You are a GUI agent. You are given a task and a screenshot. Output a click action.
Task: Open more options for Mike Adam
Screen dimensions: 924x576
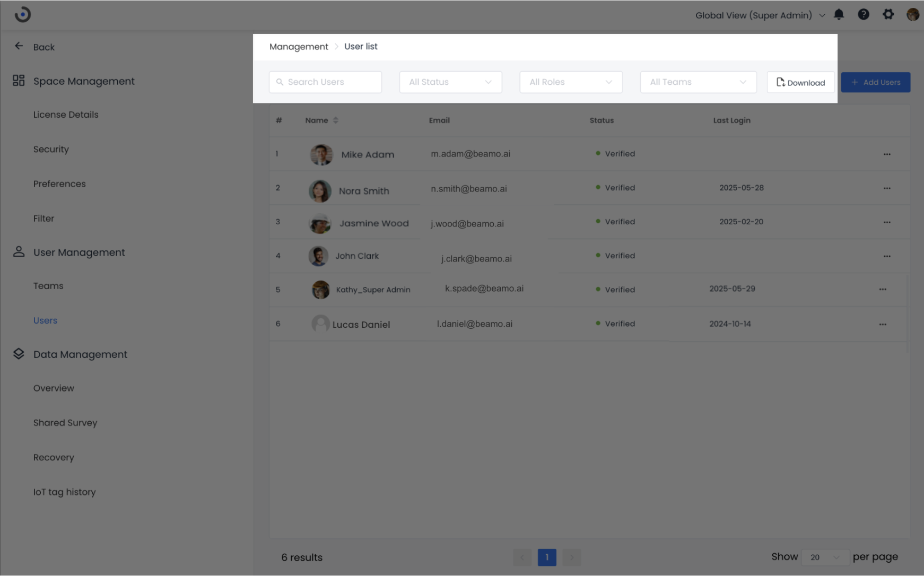887,154
